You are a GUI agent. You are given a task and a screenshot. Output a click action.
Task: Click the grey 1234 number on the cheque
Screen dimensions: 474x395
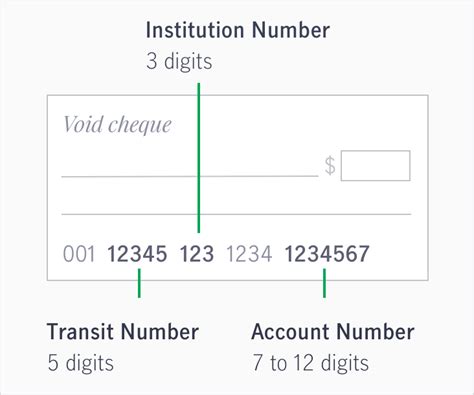[x=249, y=254]
